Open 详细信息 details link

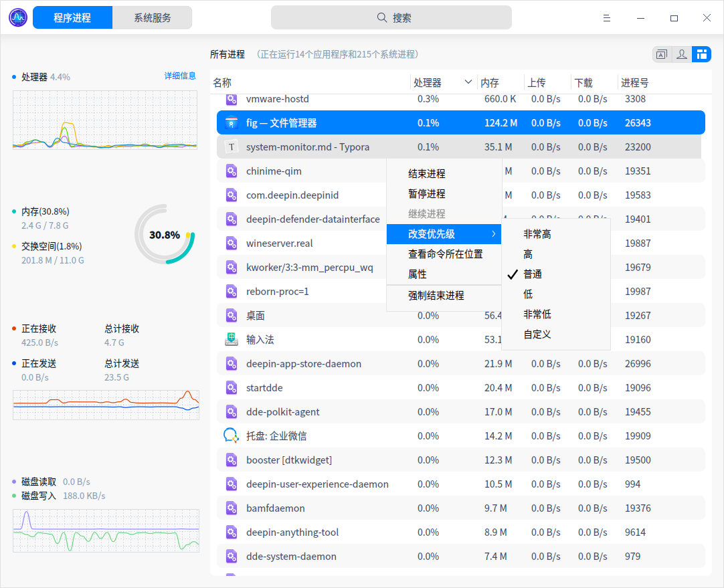coord(180,76)
